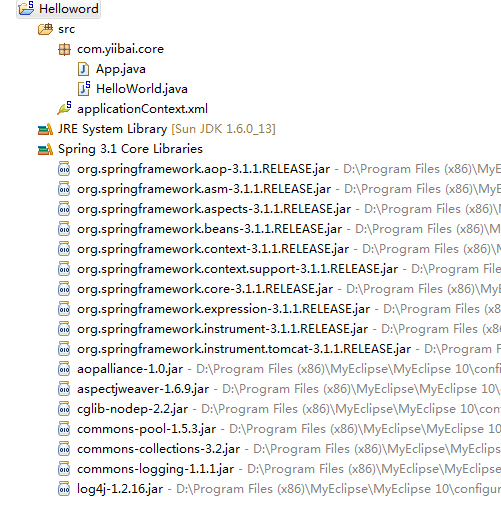Click the JRE System Library books icon
501x511 pixels.
point(45,129)
